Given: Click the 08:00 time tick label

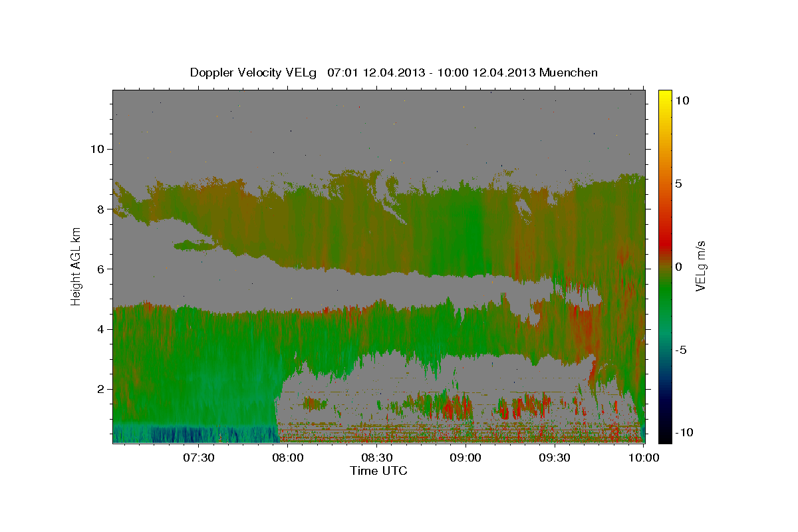Looking at the screenshot, I should point(288,458).
